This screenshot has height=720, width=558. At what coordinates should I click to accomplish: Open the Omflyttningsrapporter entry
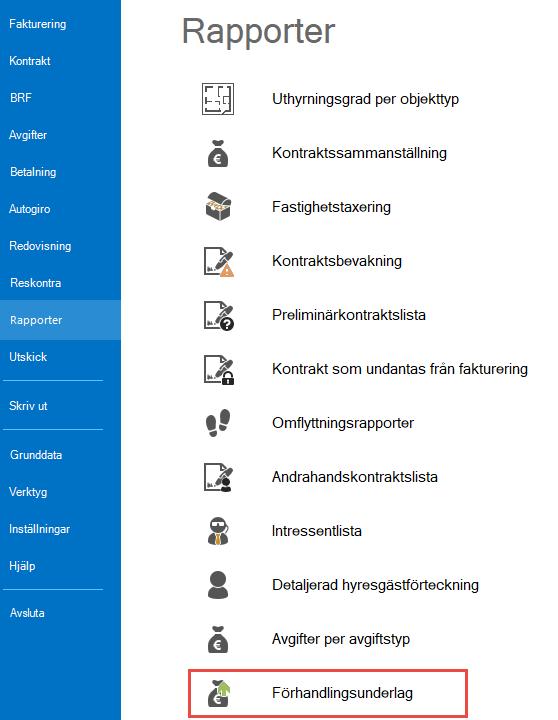coord(343,423)
